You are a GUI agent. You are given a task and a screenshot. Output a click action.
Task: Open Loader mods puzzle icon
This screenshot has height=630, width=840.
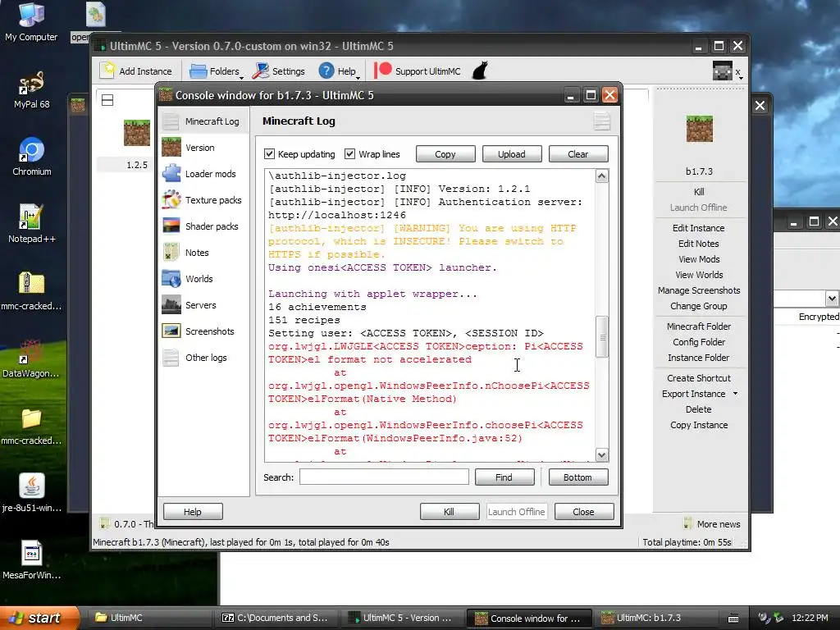[171, 174]
